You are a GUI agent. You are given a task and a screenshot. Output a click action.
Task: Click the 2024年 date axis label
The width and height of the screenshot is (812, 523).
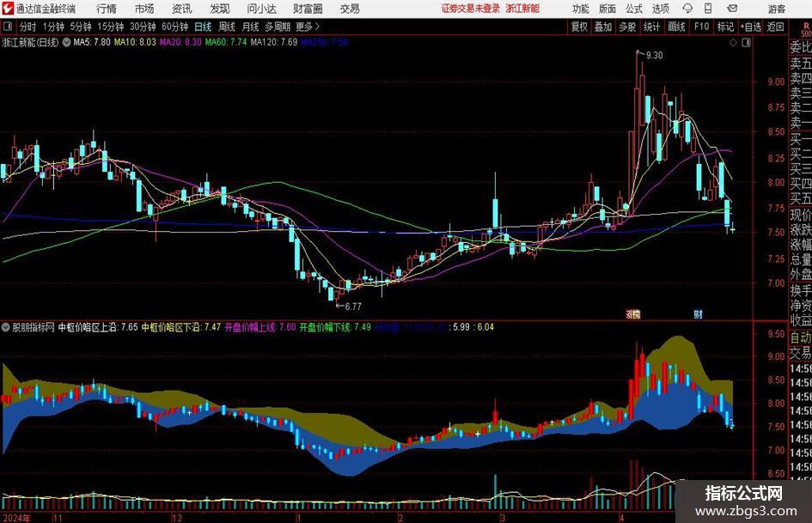coord(16,518)
